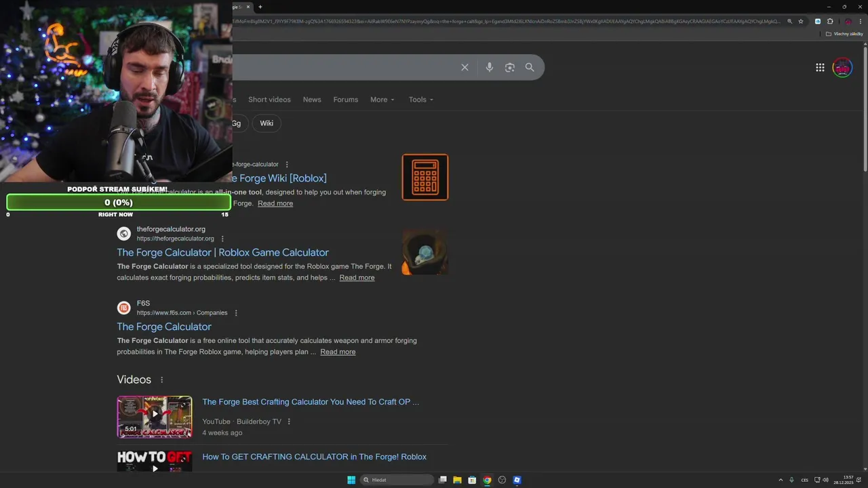The image size is (868, 488).
Task: Click Read more on theforgecalculator.org result
Action: click(x=357, y=278)
